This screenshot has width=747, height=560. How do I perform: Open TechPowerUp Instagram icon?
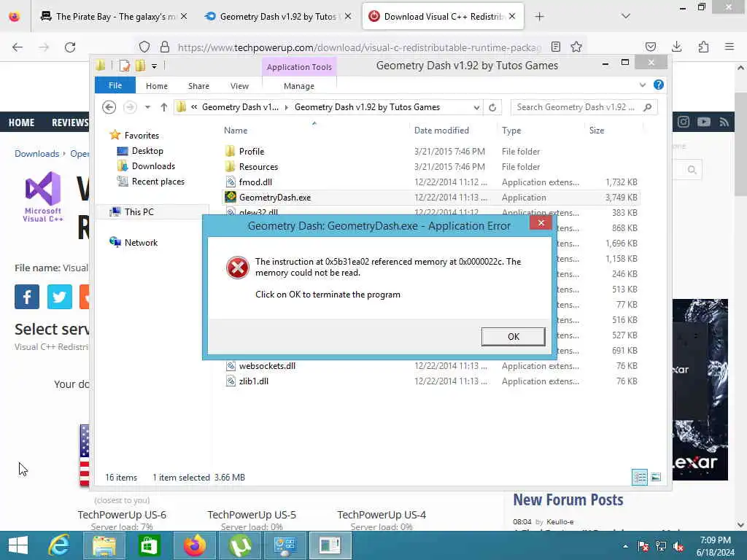click(x=683, y=122)
